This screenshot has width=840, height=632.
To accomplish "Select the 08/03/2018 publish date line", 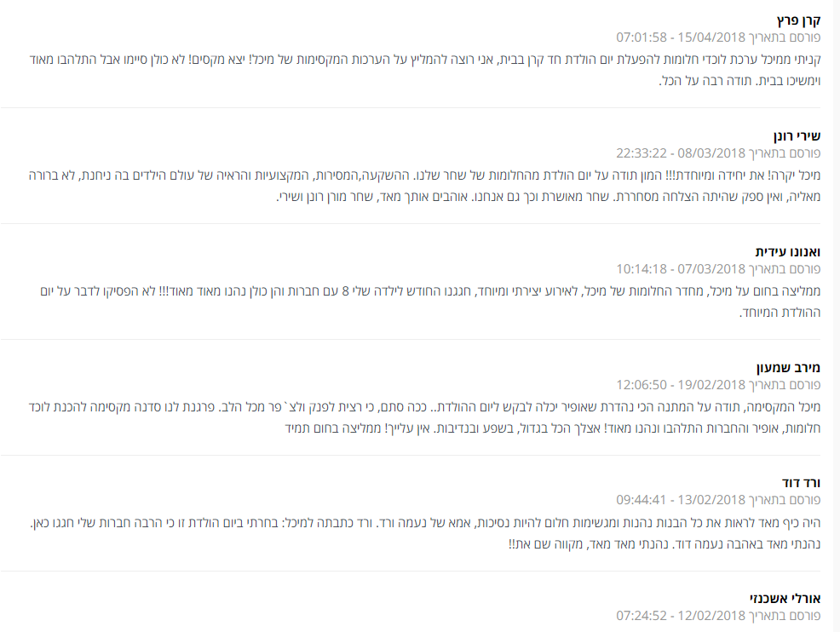I will pos(718,153).
